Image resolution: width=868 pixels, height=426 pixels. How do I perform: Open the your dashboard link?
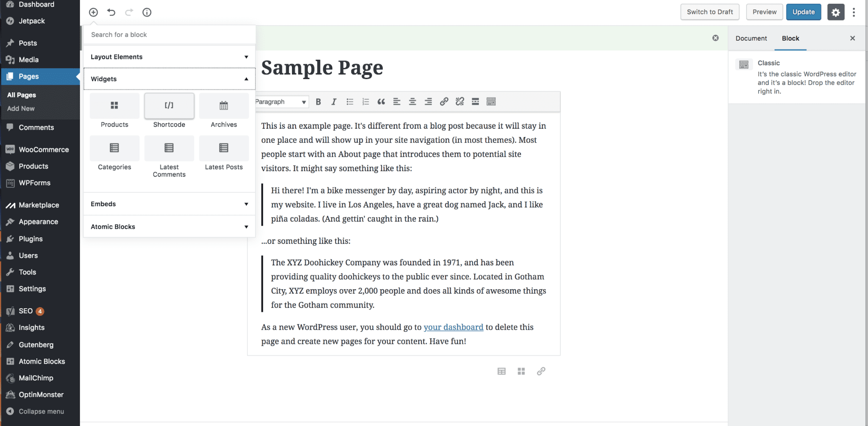[453, 327]
